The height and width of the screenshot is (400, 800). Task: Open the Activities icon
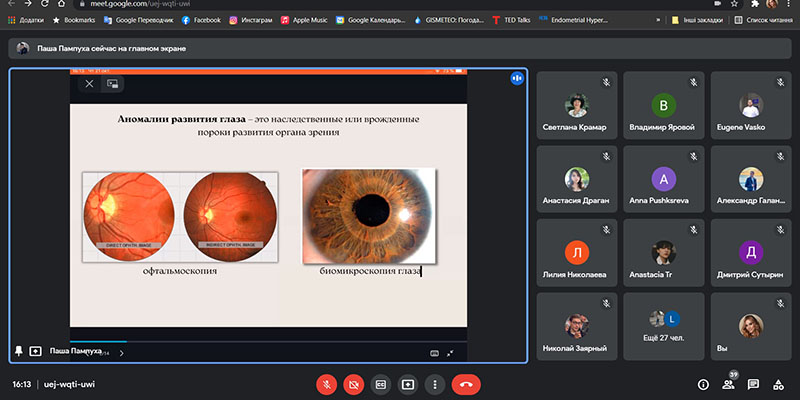pos(779,384)
